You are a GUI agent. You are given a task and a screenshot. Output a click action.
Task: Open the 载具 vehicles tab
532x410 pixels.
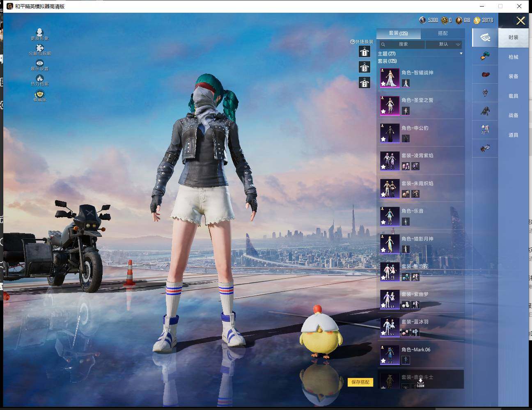click(x=513, y=96)
